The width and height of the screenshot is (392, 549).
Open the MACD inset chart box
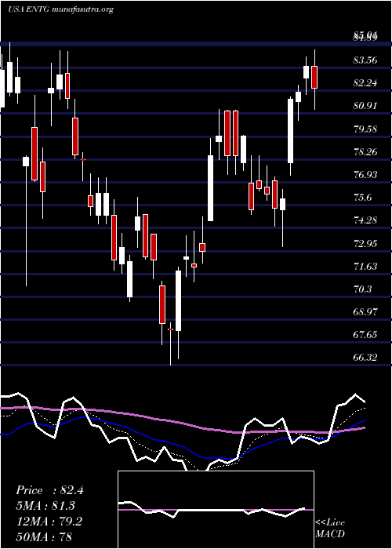[216, 510]
